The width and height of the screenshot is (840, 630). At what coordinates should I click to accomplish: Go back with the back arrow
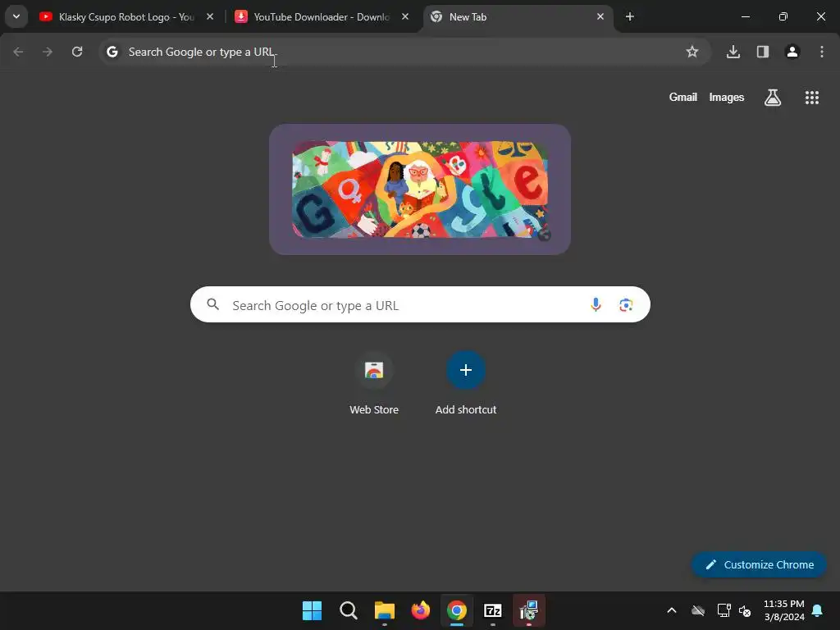[18, 52]
